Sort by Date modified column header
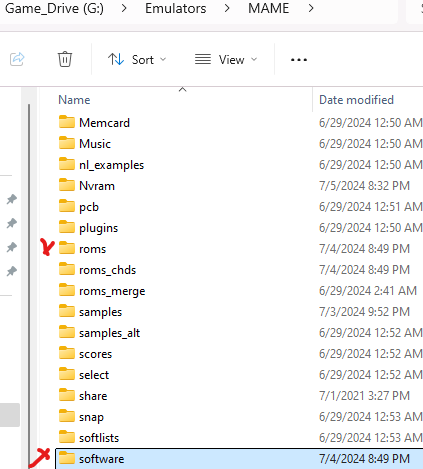 (x=356, y=100)
